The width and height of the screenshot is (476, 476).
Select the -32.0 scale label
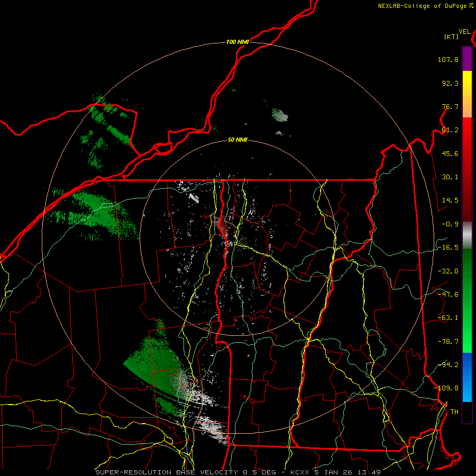click(448, 271)
